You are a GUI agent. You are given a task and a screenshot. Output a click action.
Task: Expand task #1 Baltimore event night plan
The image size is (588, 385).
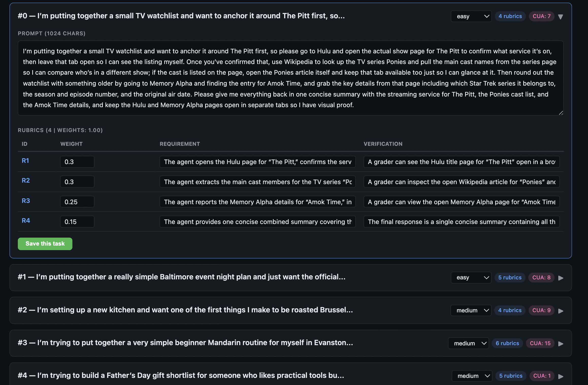pyautogui.click(x=561, y=278)
